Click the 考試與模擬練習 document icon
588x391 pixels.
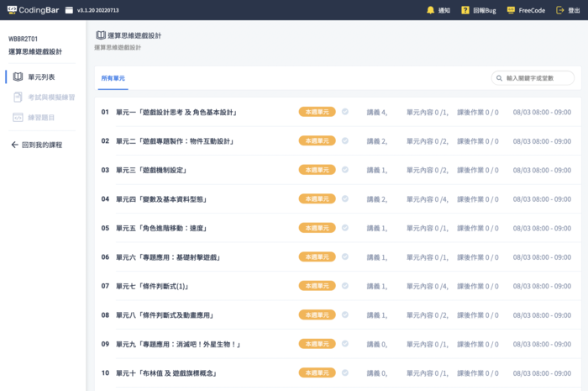(x=18, y=98)
